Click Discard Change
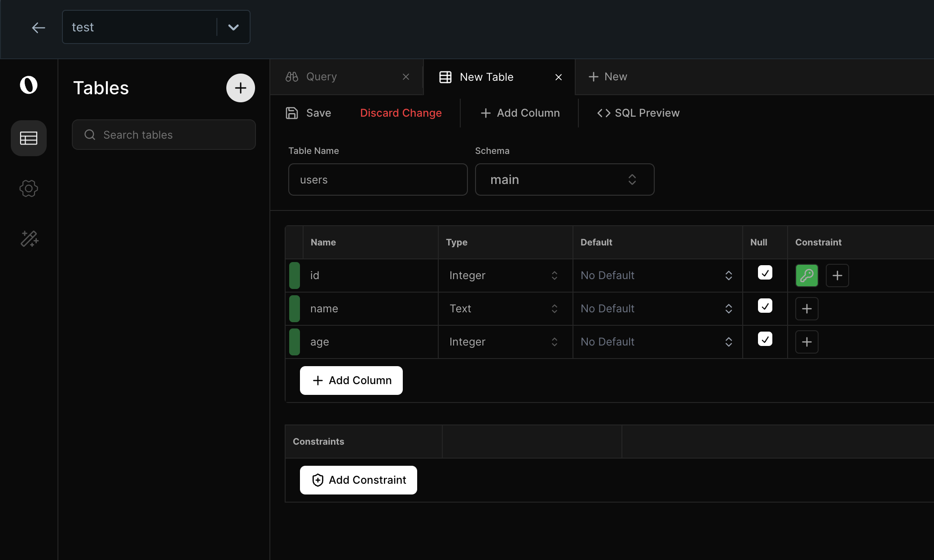Viewport: 934px width, 560px height. pyautogui.click(x=401, y=113)
